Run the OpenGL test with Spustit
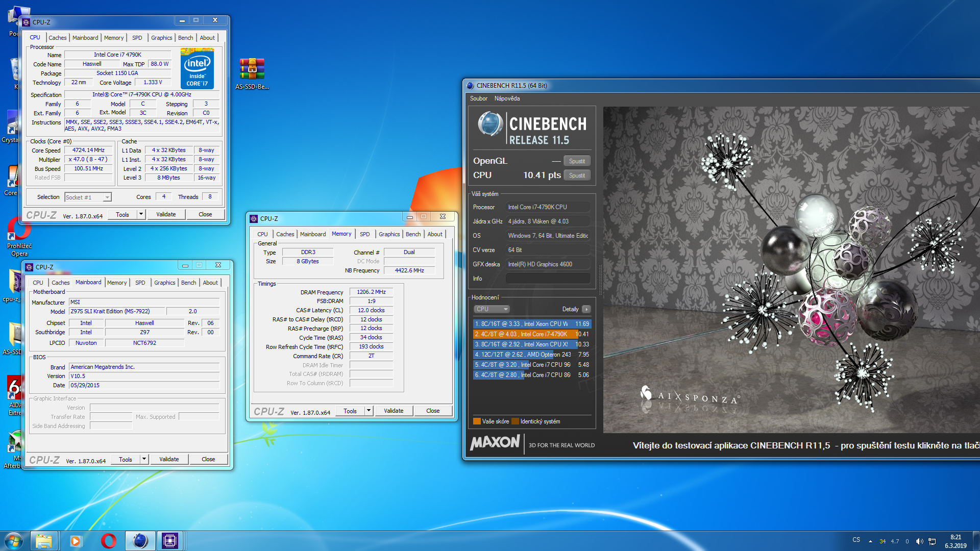Screen dimensions: 980x551 577,161
